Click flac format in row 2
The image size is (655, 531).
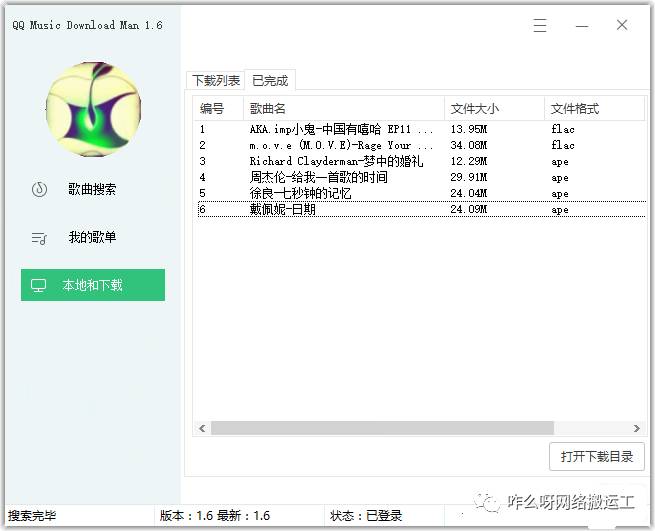[563, 145]
